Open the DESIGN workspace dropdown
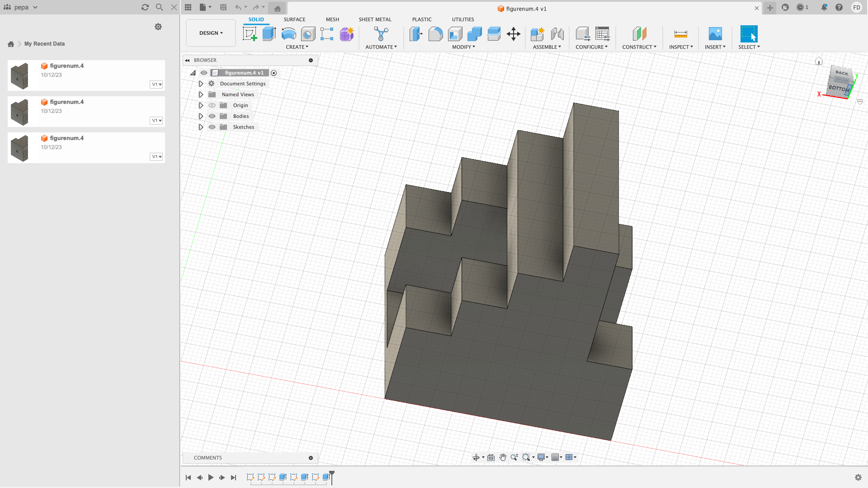The height and width of the screenshot is (488, 868). [x=211, y=33]
